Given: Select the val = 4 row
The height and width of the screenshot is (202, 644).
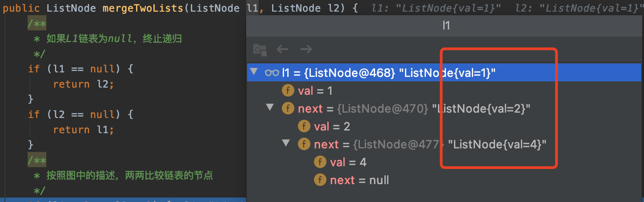Looking at the screenshot, I should click(x=348, y=162).
